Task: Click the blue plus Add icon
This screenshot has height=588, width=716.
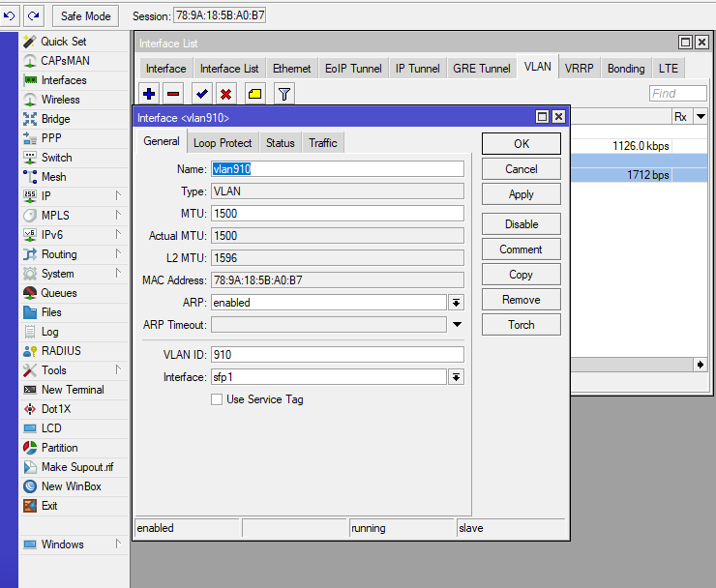Action: pos(149,94)
